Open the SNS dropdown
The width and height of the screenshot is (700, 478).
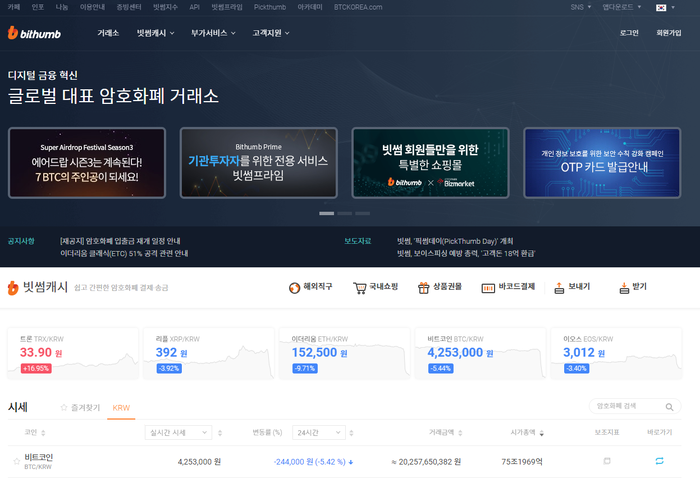click(x=580, y=7)
